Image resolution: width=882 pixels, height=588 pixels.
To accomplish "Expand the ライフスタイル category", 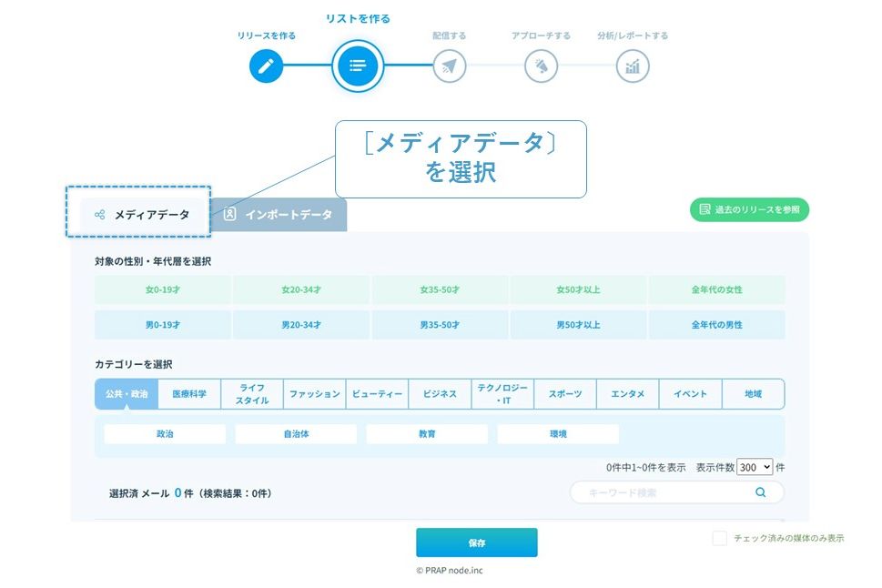I will [x=252, y=394].
